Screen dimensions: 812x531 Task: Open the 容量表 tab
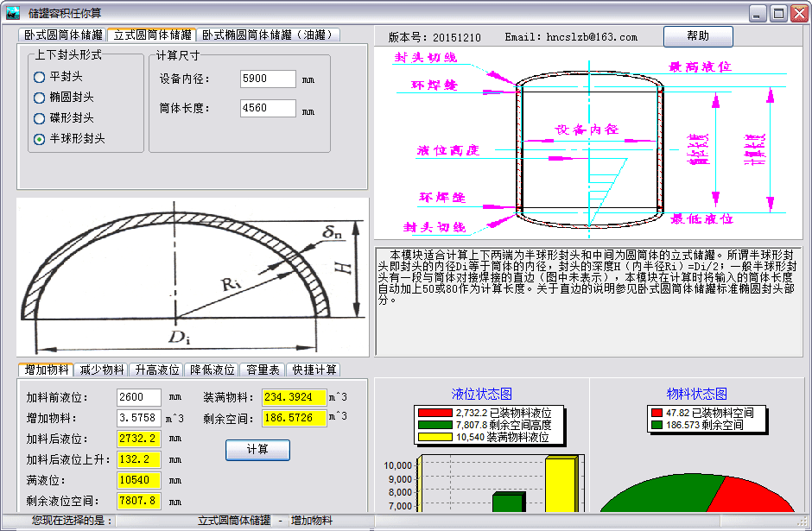point(263,370)
